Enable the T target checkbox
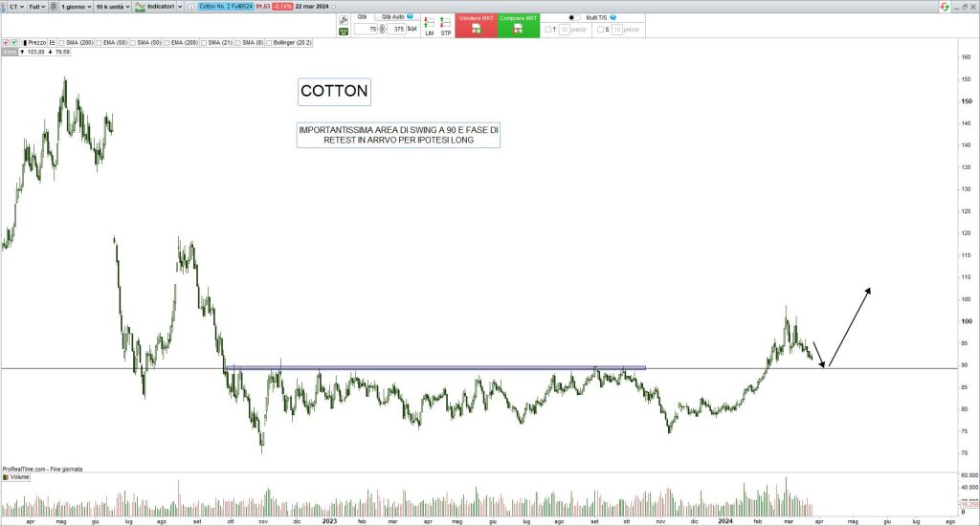Viewport: 980px width, 526px height. tap(548, 30)
